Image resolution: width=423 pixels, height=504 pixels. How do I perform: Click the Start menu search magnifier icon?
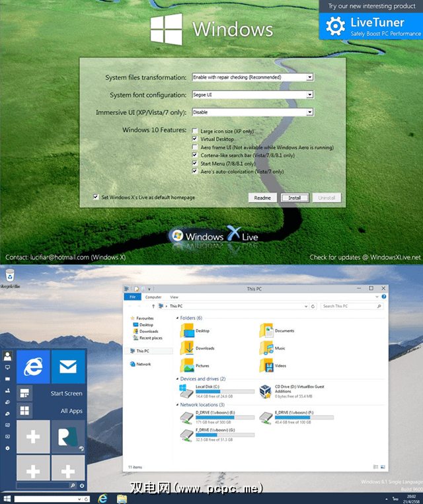73,486
